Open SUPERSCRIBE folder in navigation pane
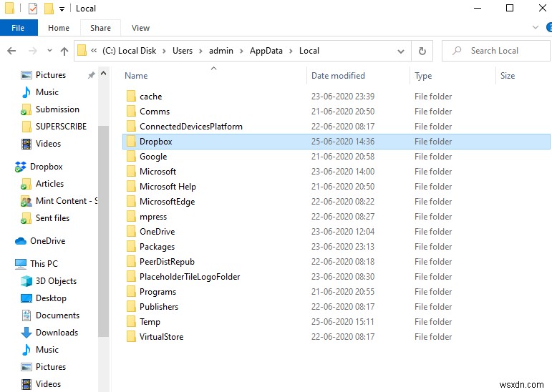This screenshot has height=392, width=552. click(61, 127)
